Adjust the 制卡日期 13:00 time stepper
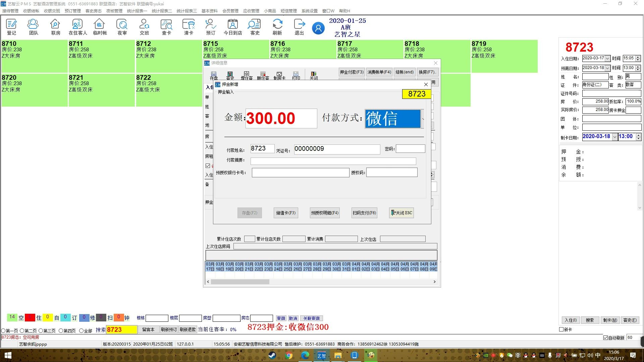The image size is (644, 362). pyautogui.click(x=639, y=137)
